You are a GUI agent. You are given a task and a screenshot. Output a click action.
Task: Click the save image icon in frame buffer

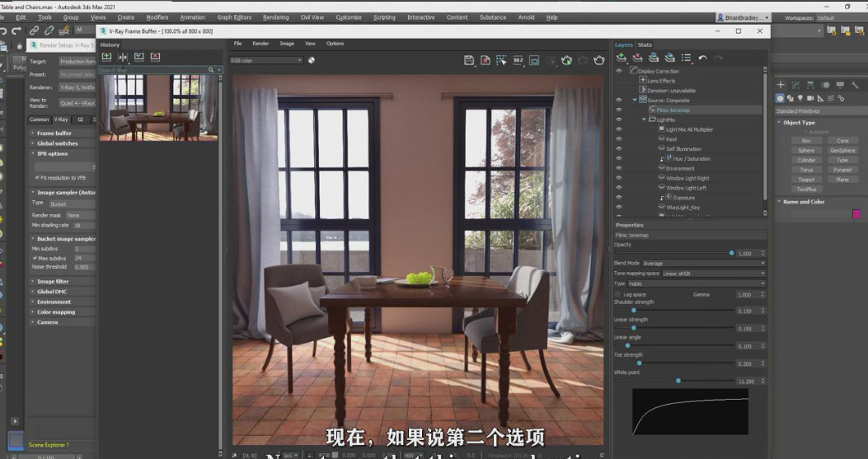pyautogui.click(x=469, y=60)
